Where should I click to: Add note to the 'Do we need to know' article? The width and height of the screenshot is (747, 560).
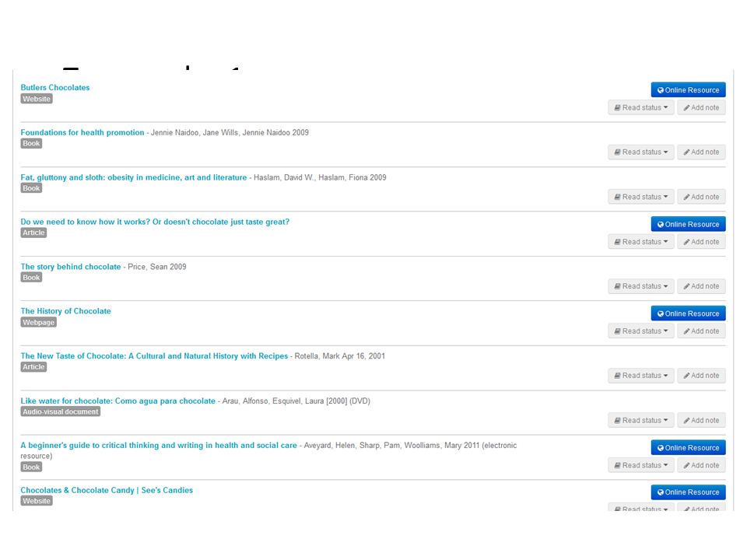(701, 242)
